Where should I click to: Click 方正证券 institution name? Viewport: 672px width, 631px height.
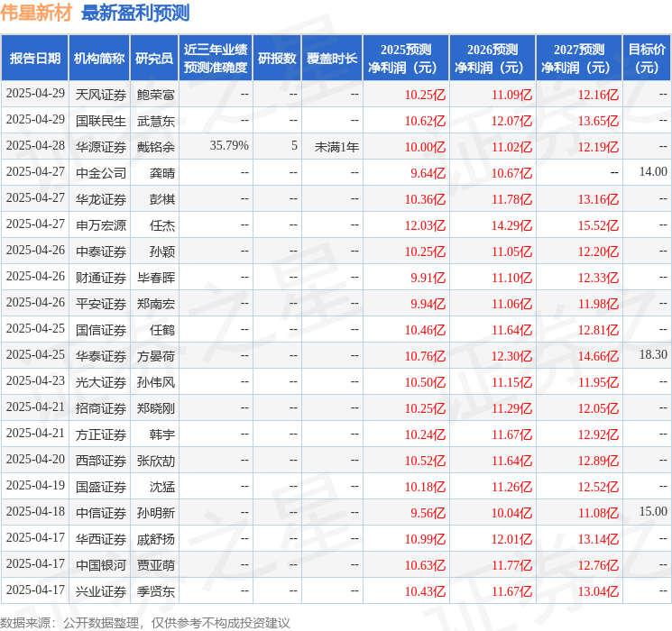pyautogui.click(x=101, y=434)
